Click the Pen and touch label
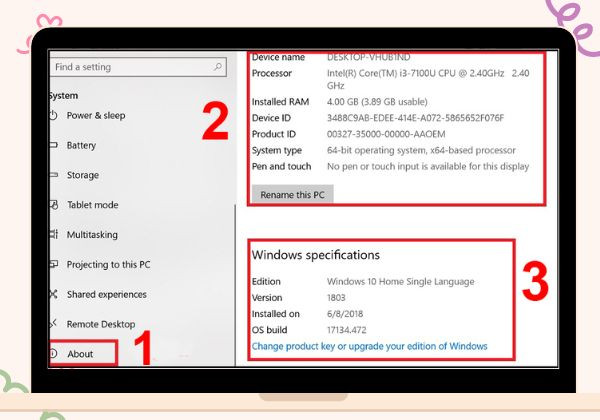The height and width of the screenshot is (420, 600). click(x=282, y=166)
